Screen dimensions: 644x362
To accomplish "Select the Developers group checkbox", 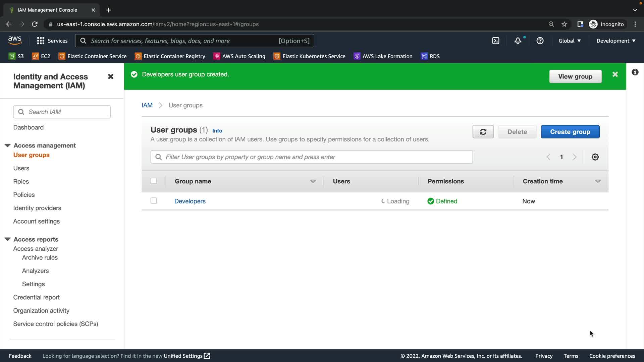I will tap(154, 201).
